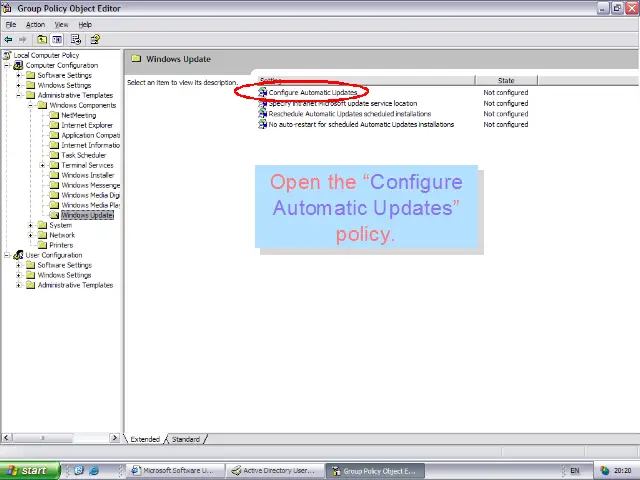The image size is (640, 480).
Task: Select Windows Media Player in the tree
Action: [91, 205]
